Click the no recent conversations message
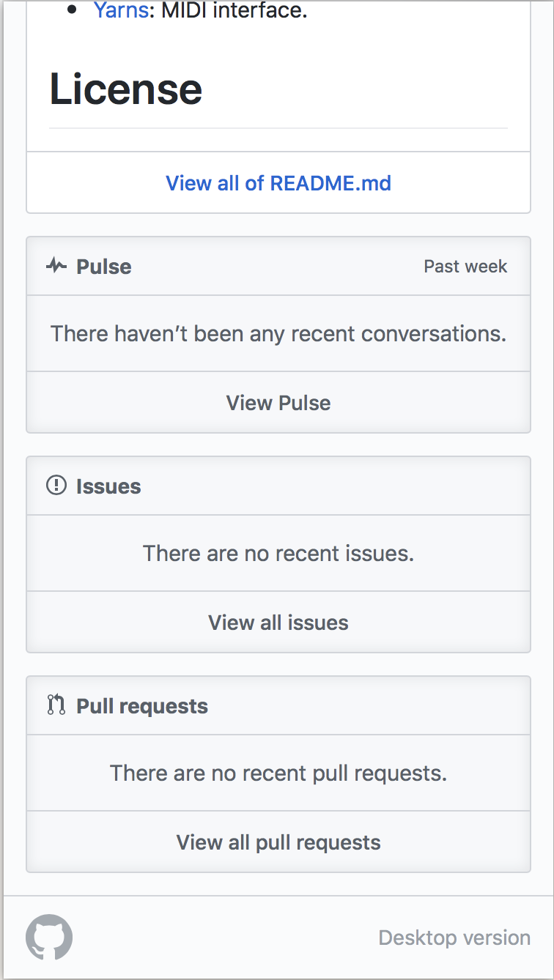 pos(278,334)
